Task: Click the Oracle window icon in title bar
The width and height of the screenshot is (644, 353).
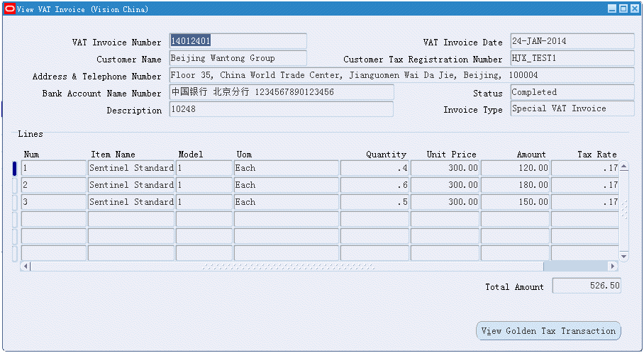Action: (x=9, y=9)
